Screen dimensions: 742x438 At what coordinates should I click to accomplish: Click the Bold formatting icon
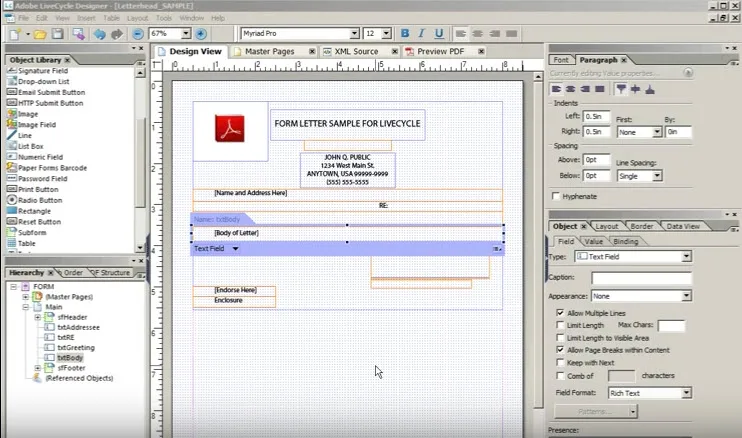(405, 34)
